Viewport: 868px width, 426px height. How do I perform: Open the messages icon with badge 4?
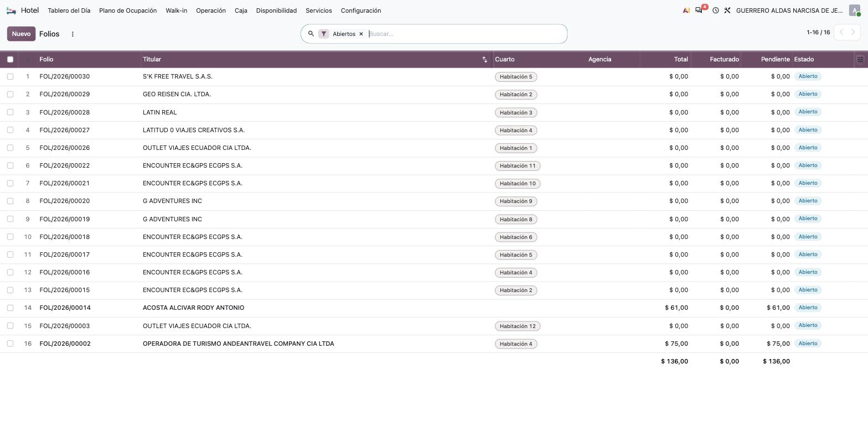pyautogui.click(x=699, y=11)
